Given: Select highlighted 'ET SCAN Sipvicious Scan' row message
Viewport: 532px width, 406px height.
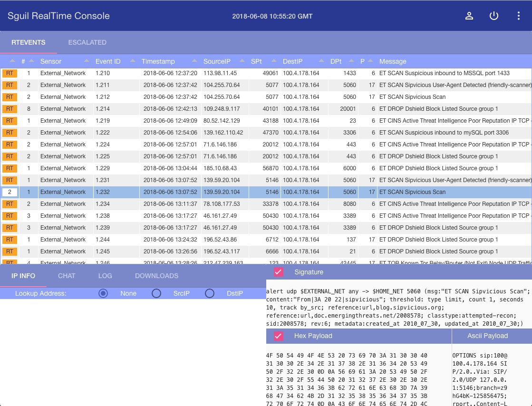Looking at the screenshot, I should pyautogui.click(x=412, y=192).
